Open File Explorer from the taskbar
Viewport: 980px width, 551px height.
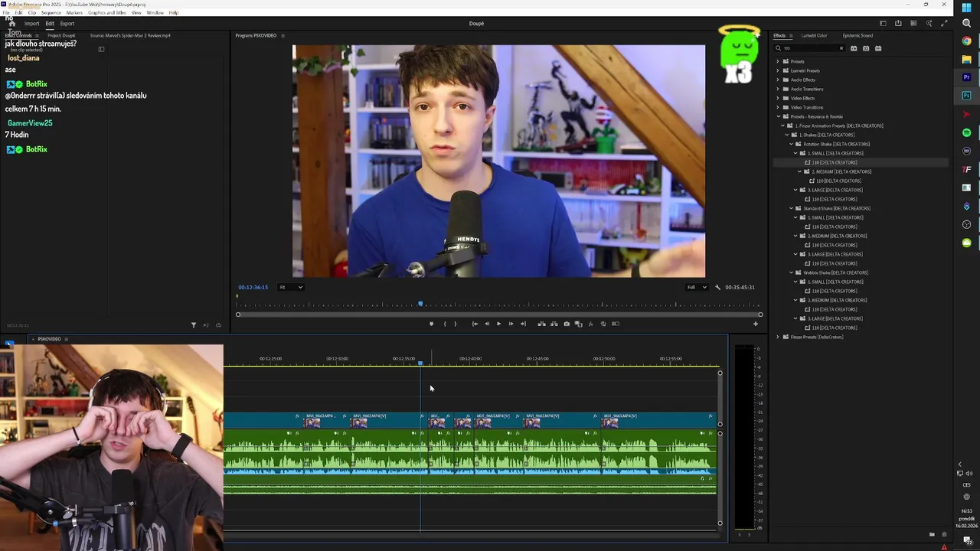pyautogui.click(x=966, y=60)
